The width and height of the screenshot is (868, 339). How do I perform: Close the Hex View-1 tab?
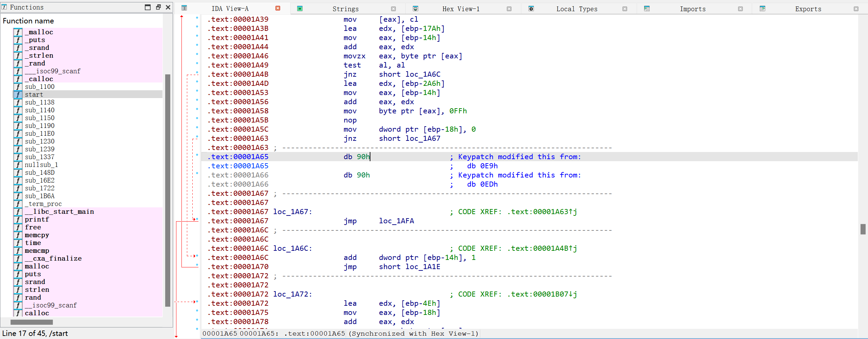click(509, 9)
